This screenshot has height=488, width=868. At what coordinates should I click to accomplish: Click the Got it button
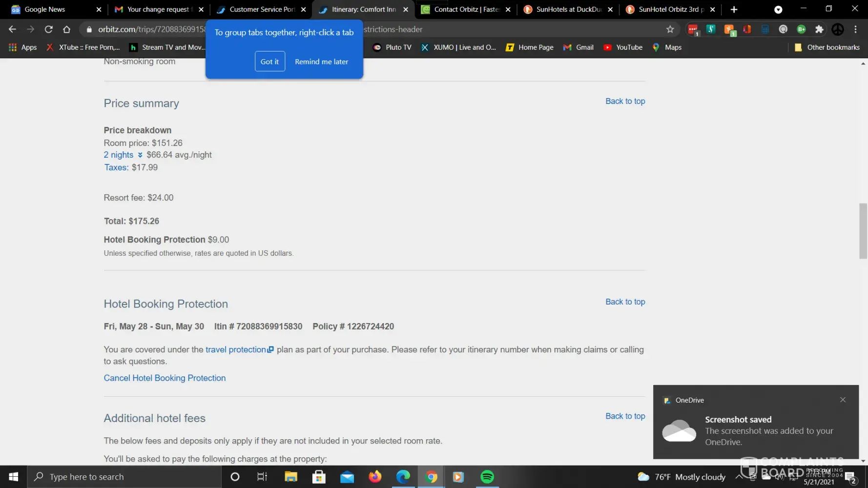pyautogui.click(x=269, y=61)
